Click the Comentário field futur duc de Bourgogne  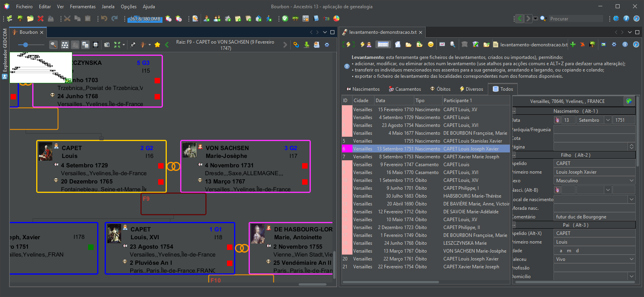(594, 217)
